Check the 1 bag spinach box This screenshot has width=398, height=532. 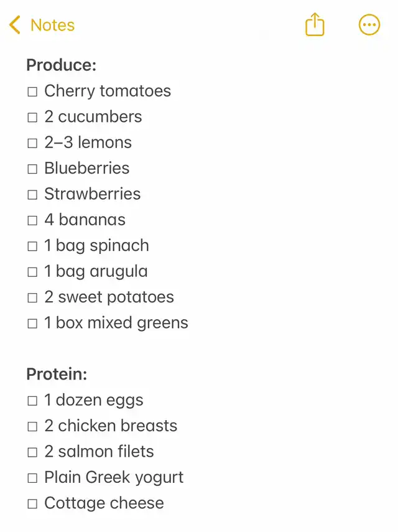click(x=32, y=246)
